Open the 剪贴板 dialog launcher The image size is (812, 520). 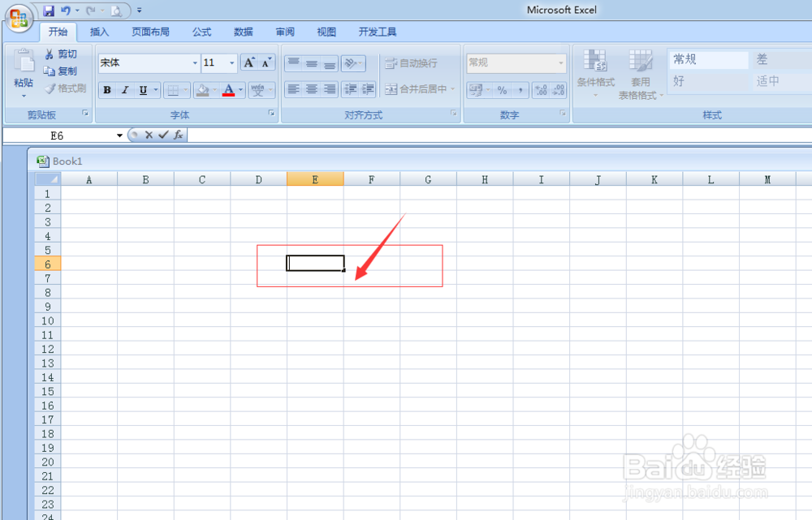(x=85, y=113)
